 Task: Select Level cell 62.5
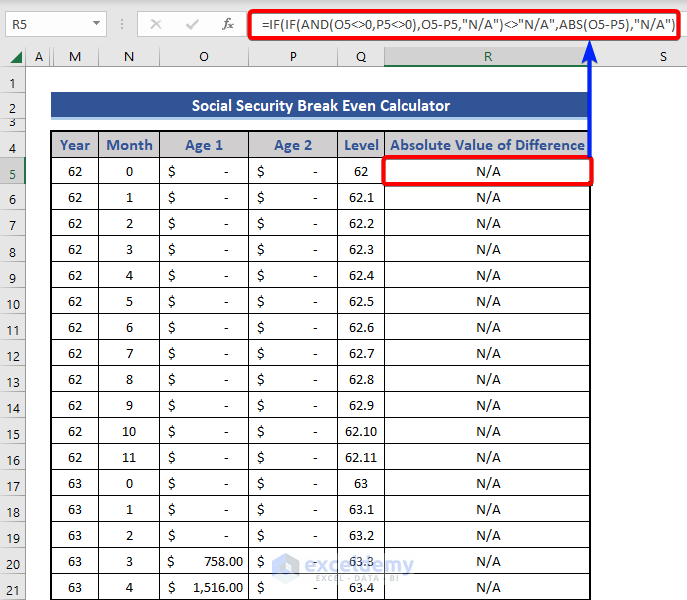[x=361, y=302]
